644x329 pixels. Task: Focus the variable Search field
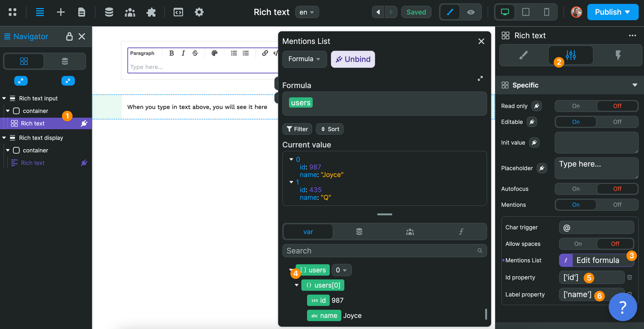click(x=384, y=250)
